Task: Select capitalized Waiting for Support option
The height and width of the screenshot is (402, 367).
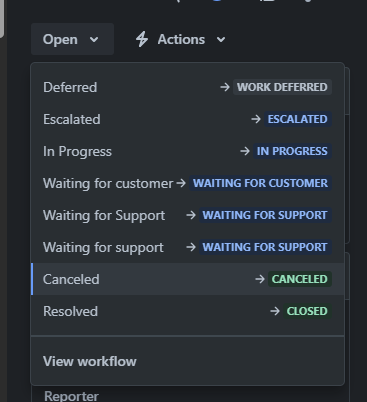Action: [x=188, y=215]
